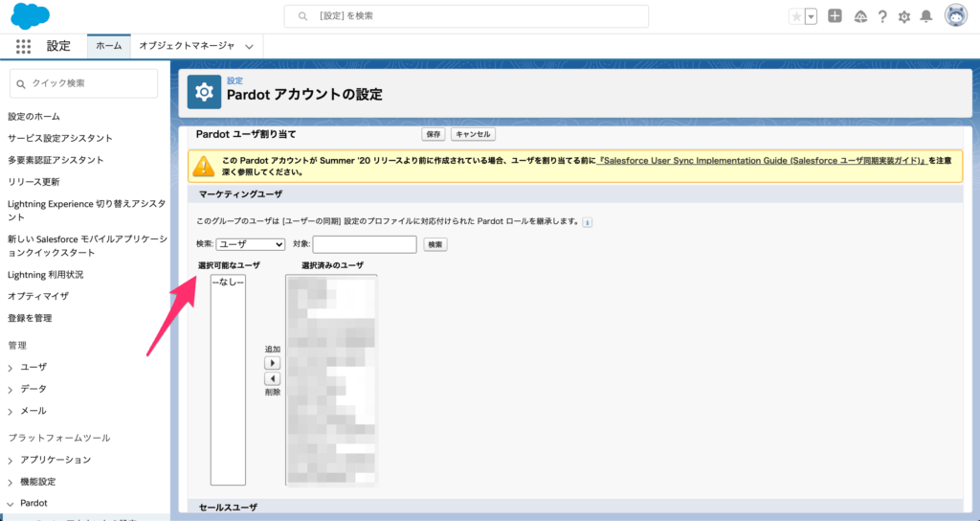The width and height of the screenshot is (980, 521).
Task: Open the global actions plus icon
Action: 835,16
